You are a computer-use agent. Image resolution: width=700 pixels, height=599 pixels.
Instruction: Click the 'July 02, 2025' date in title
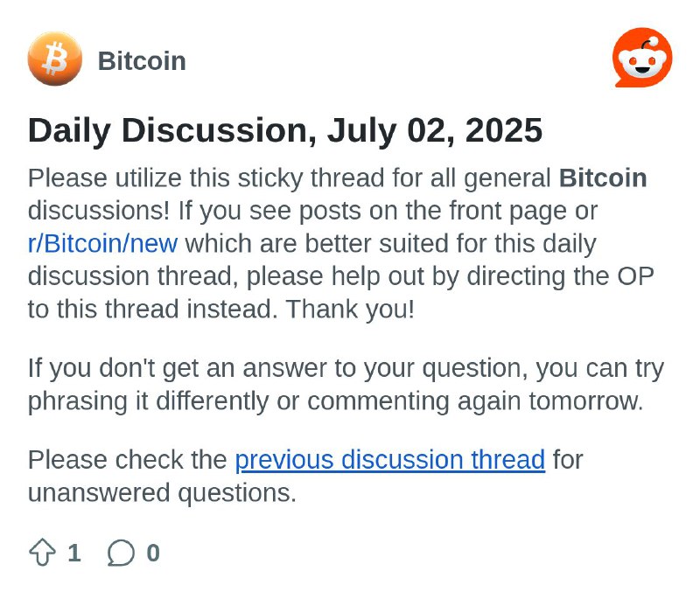pos(435,130)
